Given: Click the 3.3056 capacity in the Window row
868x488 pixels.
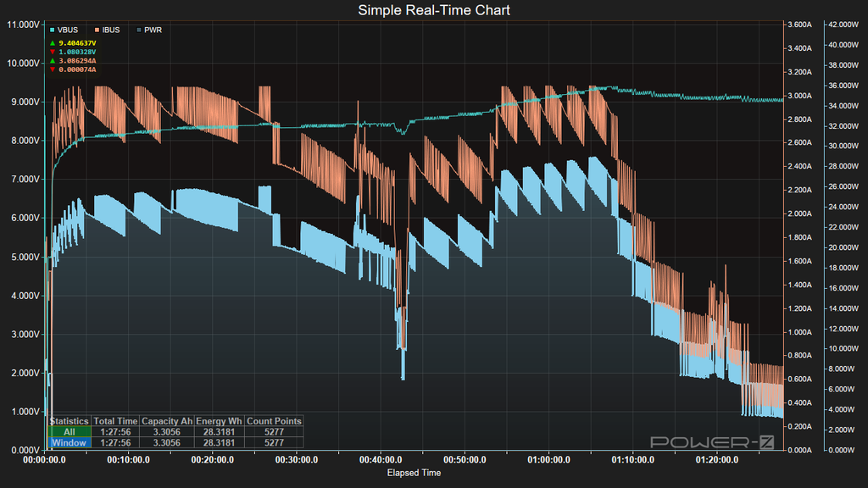Looking at the screenshot, I should pyautogui.click(x=167, y=442).
